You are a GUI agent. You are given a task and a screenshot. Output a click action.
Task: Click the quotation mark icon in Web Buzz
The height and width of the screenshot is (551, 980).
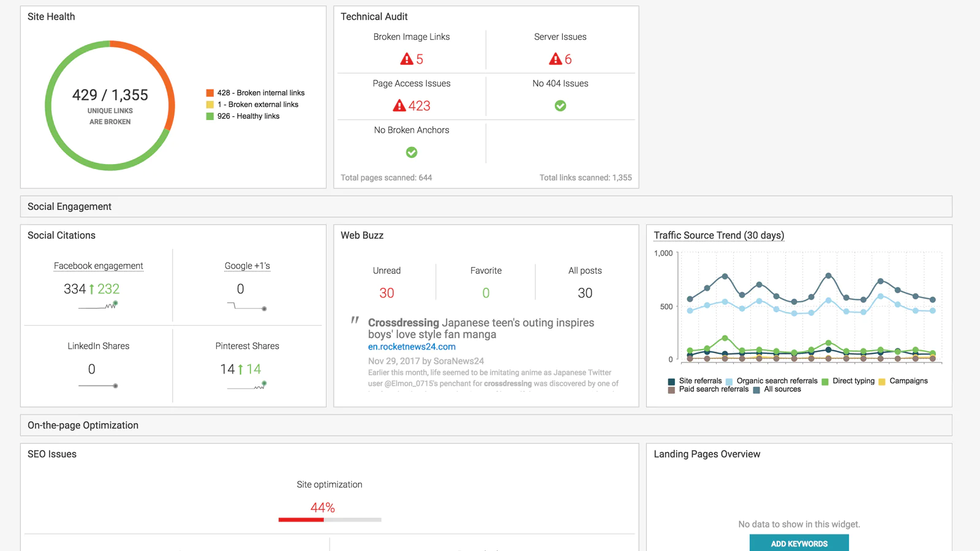point(355,320)
